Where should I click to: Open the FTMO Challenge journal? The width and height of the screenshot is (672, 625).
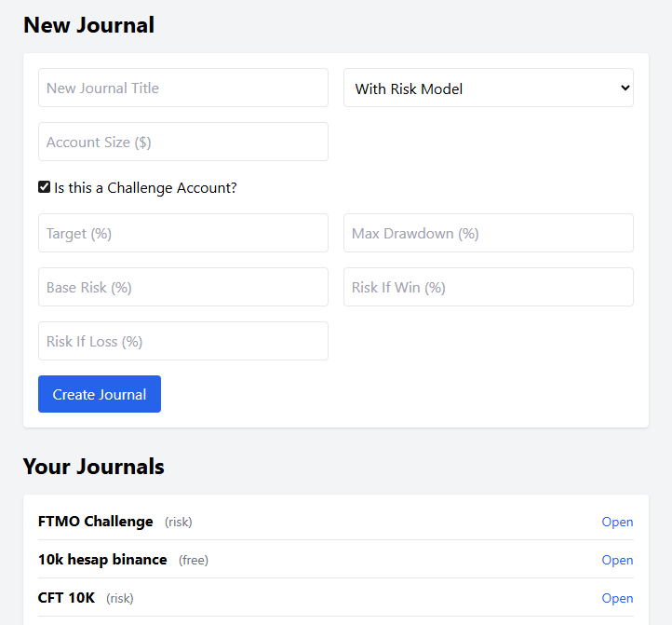click(617, 522)
